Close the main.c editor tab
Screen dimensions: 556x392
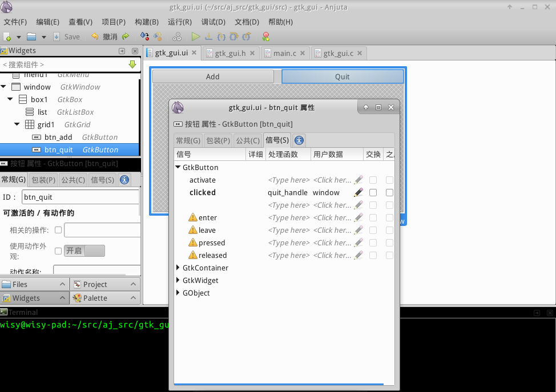(x=303, y=53)
